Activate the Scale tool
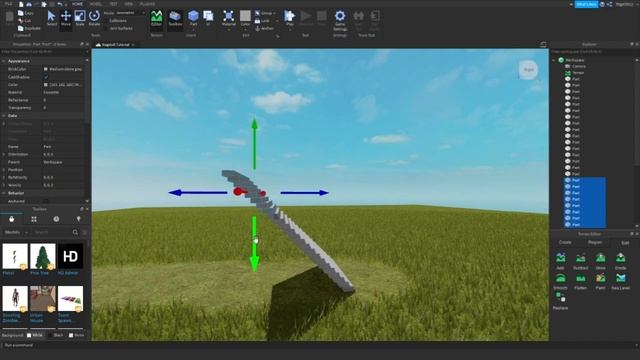This screenshot has height=360, width=640. 80,18
